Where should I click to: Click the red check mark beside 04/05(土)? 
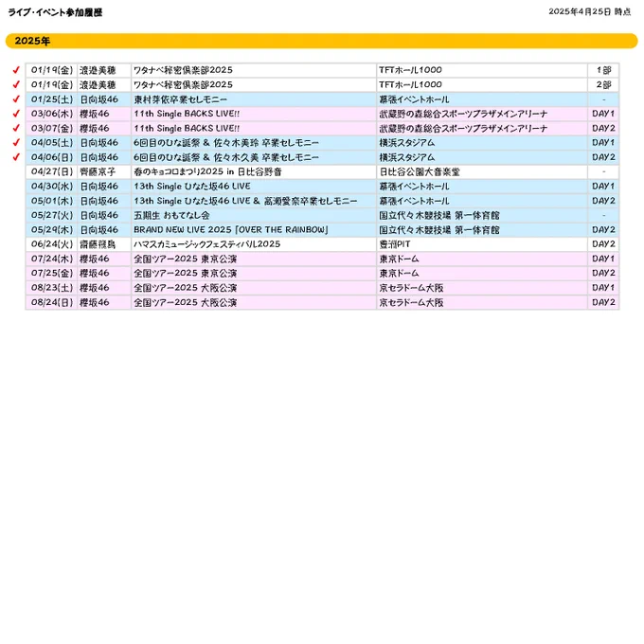[16, 142]
